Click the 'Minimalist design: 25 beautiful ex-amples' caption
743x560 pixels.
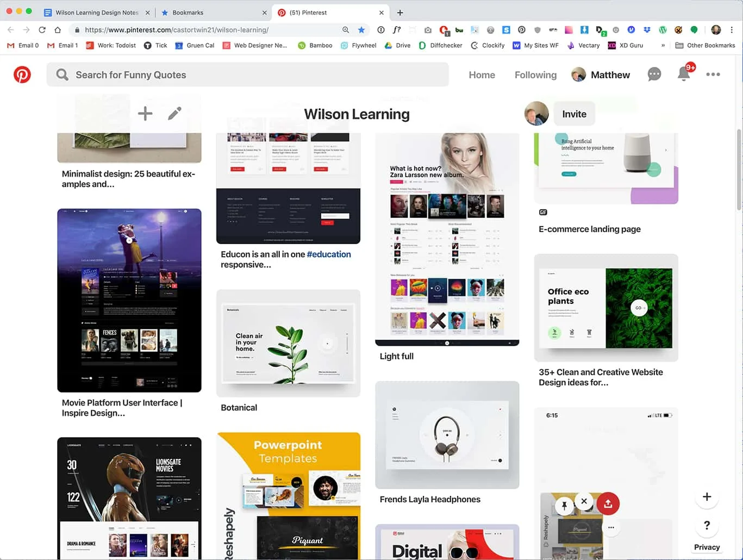(128, 179)
